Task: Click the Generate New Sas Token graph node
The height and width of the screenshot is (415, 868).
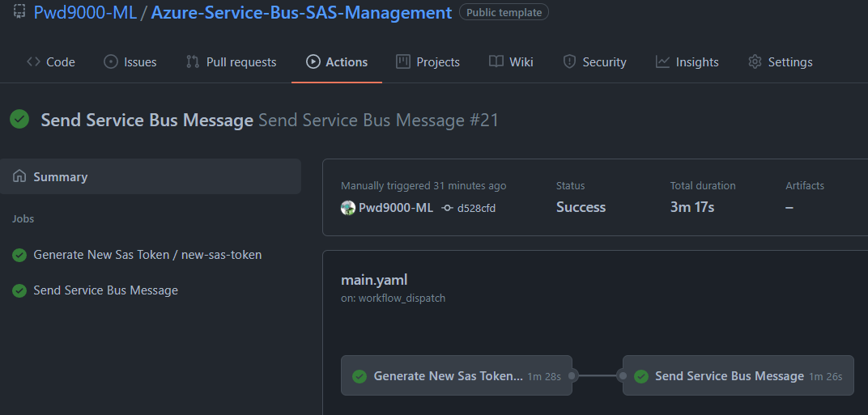Action: pyautogui.click(x=456, y=375)
